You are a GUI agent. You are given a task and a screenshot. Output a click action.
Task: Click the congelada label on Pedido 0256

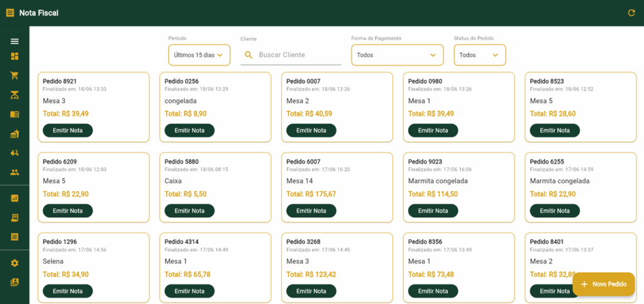[180, 101]
